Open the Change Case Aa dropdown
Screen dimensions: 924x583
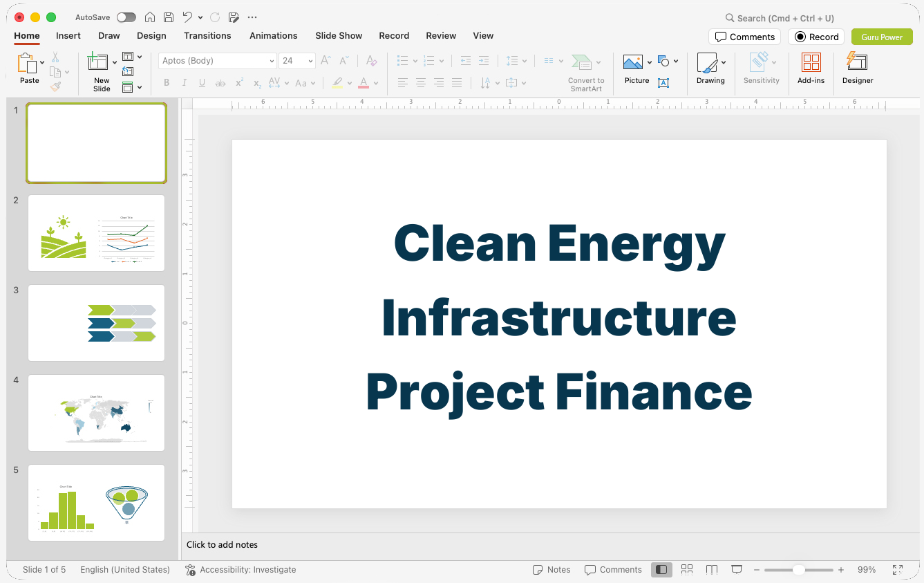tap(305, 83)
